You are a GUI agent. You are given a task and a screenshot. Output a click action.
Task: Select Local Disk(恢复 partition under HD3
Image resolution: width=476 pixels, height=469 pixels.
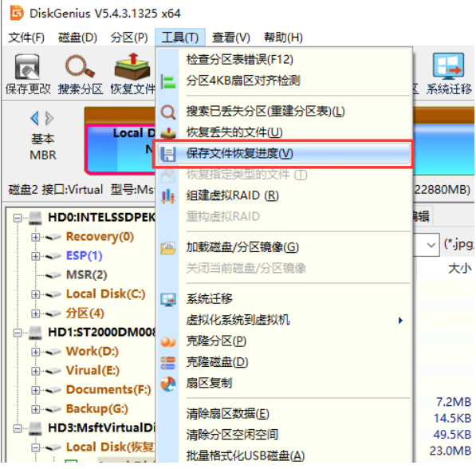(x=111, y=447)
